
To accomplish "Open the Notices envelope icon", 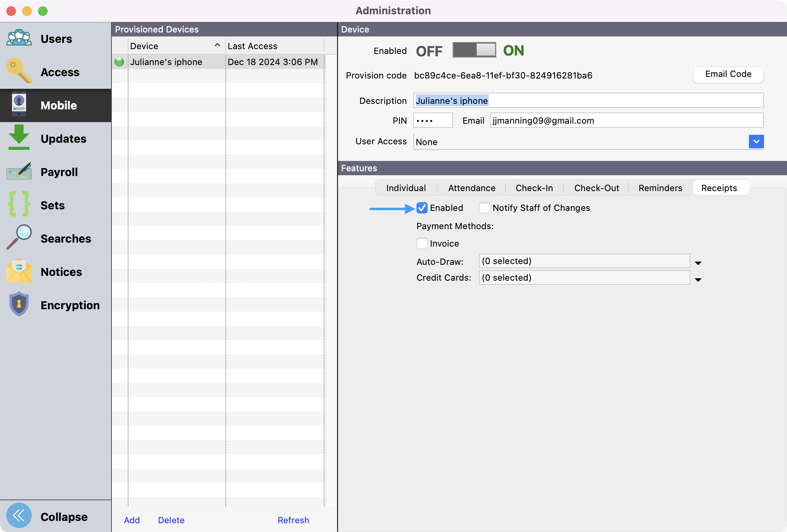I will 19,272.
